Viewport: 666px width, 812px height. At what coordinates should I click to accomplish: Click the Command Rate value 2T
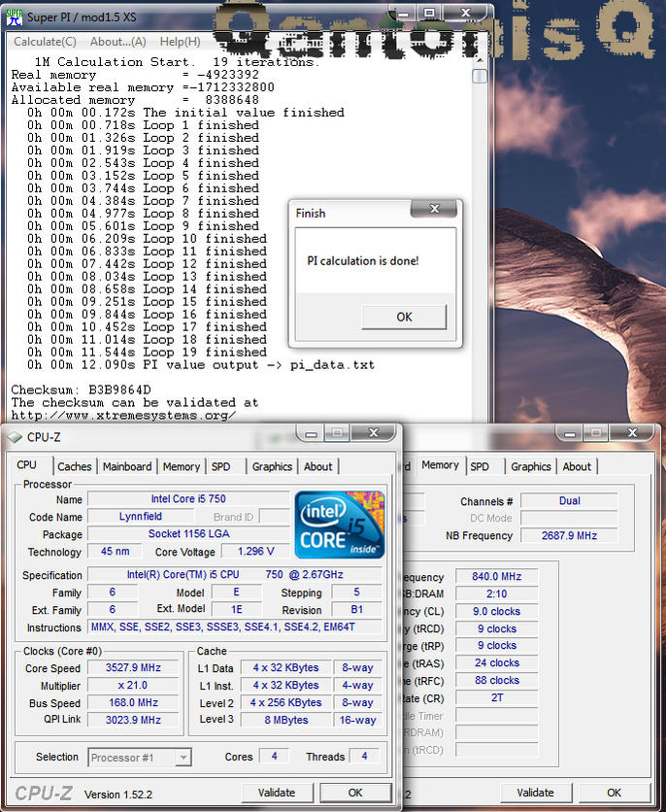click(497, 698)
